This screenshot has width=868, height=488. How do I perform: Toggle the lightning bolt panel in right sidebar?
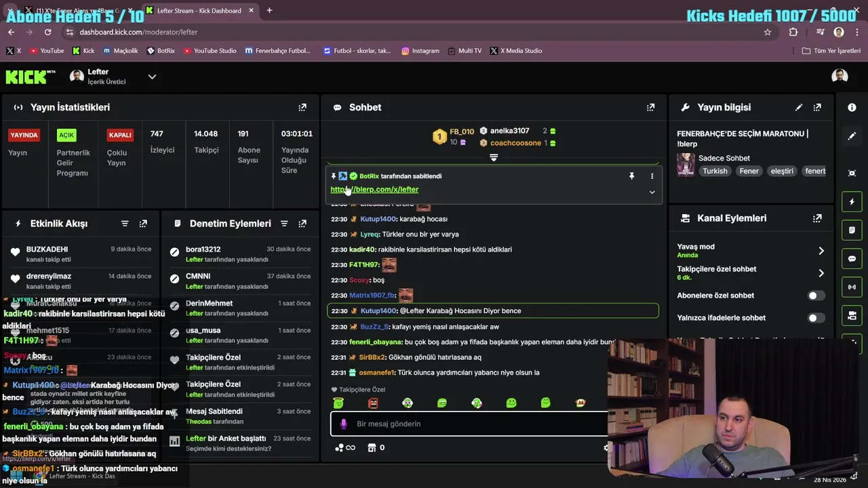coord(852,202)
